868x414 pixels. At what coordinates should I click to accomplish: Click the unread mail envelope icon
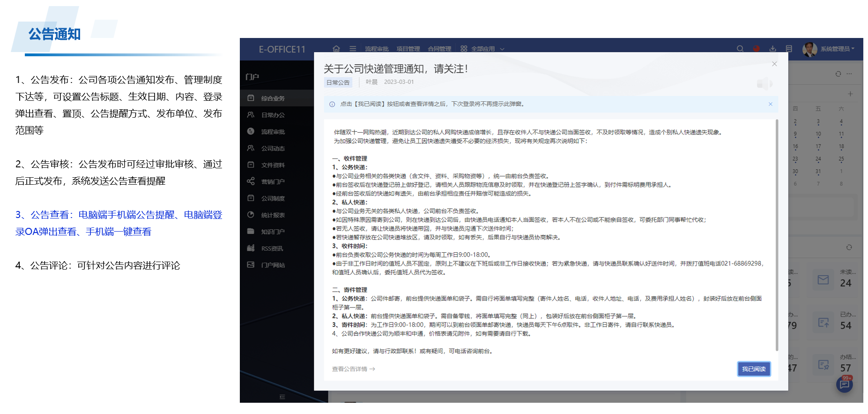[x=823, y=280]
